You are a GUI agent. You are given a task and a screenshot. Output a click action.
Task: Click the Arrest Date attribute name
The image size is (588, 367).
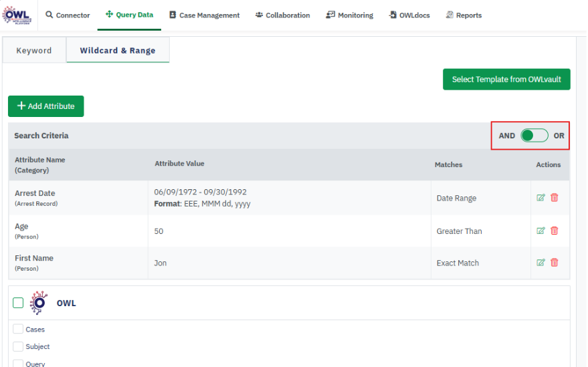(35, 193)
